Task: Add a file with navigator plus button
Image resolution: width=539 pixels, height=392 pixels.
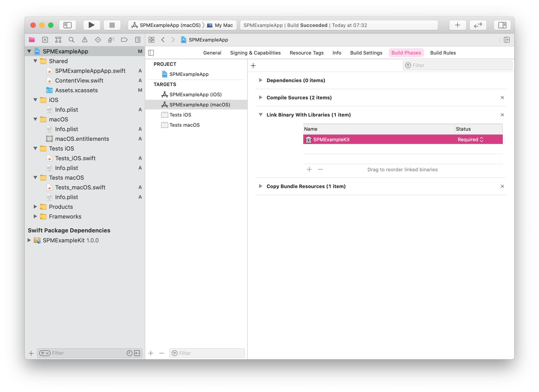Action: (31, 353)
